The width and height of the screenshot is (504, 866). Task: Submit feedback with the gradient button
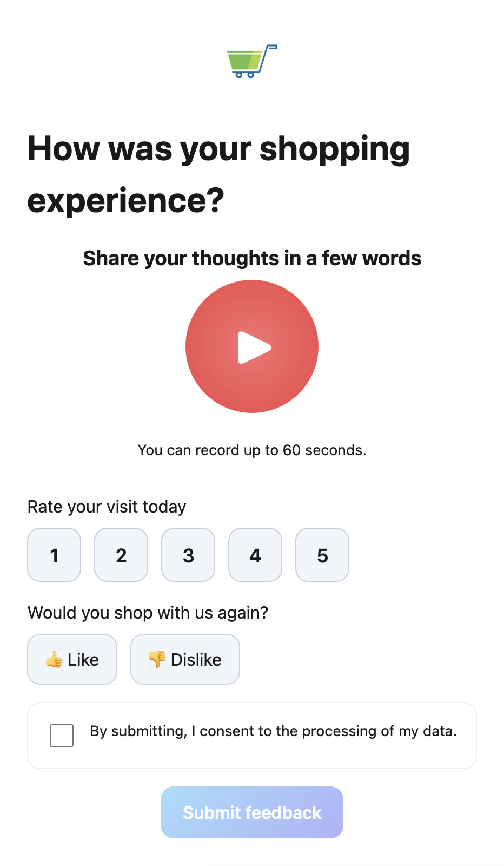252,812
